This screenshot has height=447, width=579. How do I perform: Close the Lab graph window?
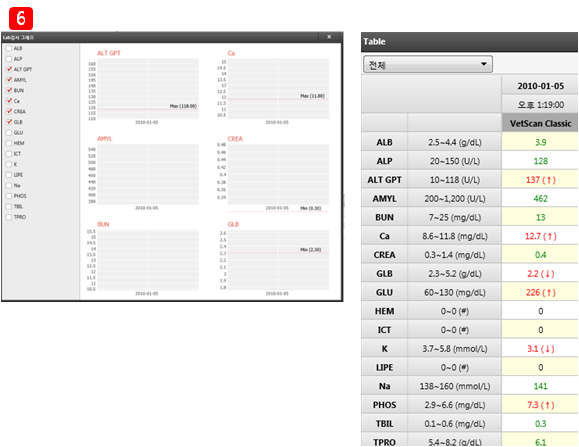(329, 37)
